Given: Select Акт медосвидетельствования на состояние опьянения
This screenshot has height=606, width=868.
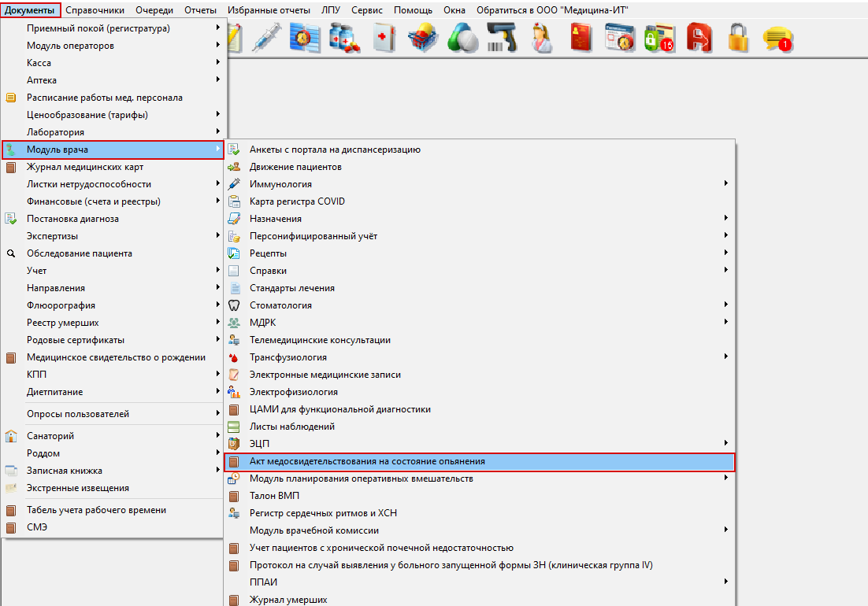Looking at the screenshot, I should click(480, 461).
